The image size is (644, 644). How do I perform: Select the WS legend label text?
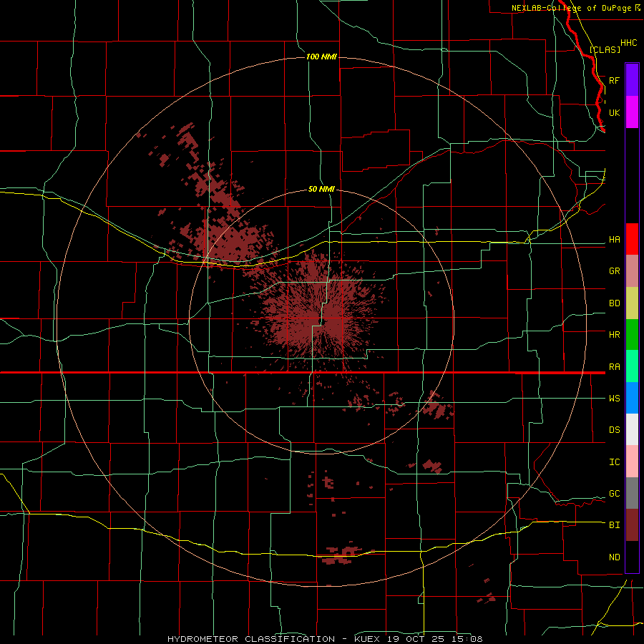[615, 399]
